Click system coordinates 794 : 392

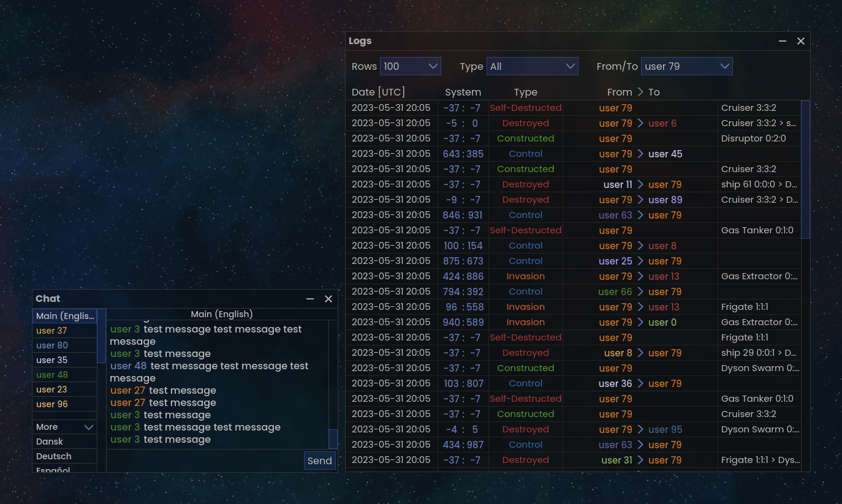click(463, 291)
